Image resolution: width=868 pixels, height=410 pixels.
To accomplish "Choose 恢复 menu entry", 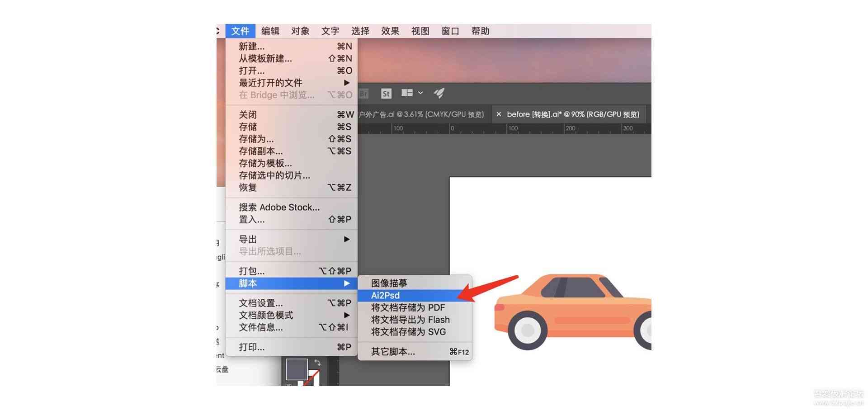I will click(292, 187).
